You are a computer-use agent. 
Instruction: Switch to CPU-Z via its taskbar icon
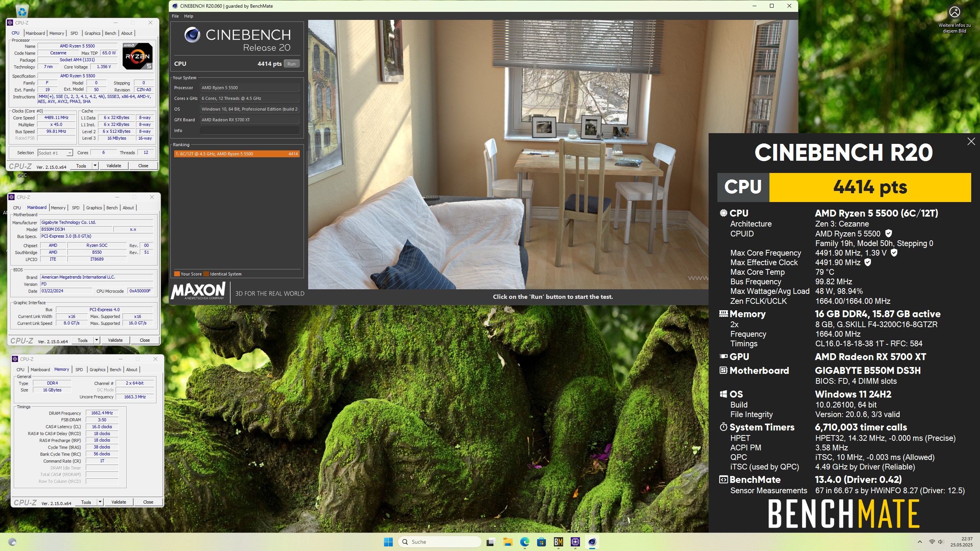point(575,542)
